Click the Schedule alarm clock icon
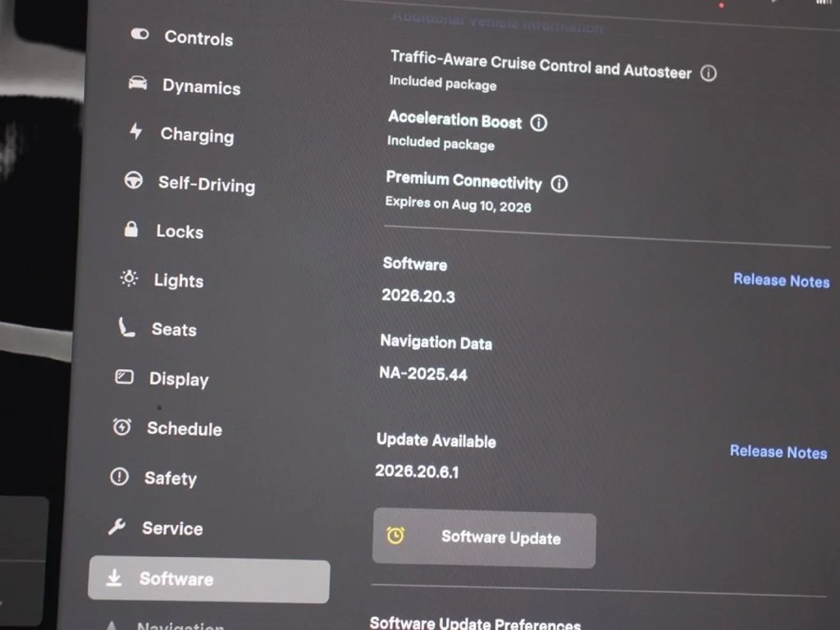This screenshot has height=630, width=840. [x=121, y=427]
